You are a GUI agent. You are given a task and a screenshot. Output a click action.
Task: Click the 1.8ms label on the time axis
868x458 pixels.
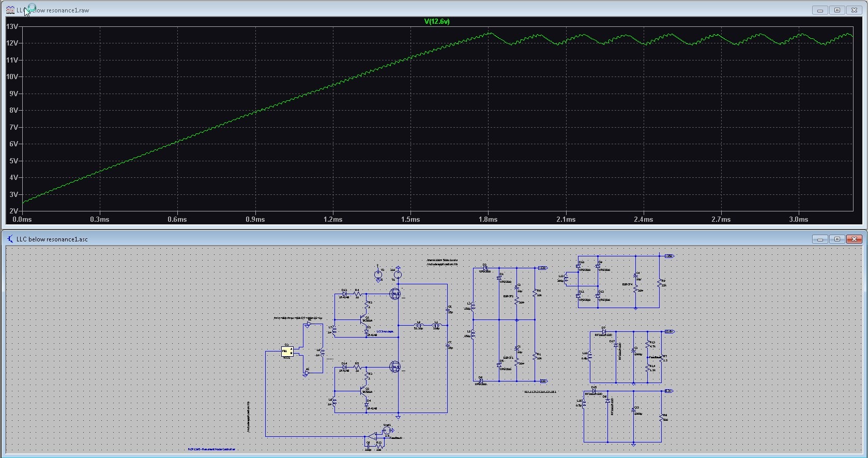click(488, 219)
